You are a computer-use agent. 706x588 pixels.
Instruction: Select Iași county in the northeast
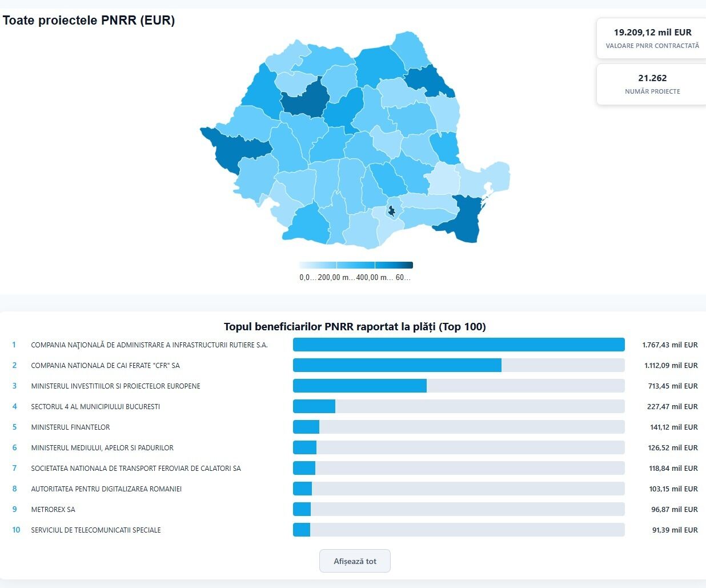pyautogui.click(x=430, y=81)
